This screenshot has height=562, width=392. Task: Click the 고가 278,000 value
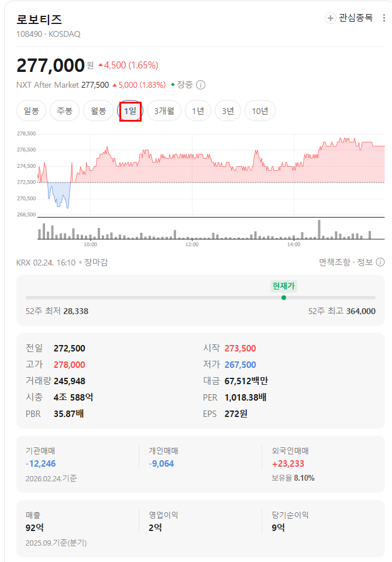[x=69, y=365]
